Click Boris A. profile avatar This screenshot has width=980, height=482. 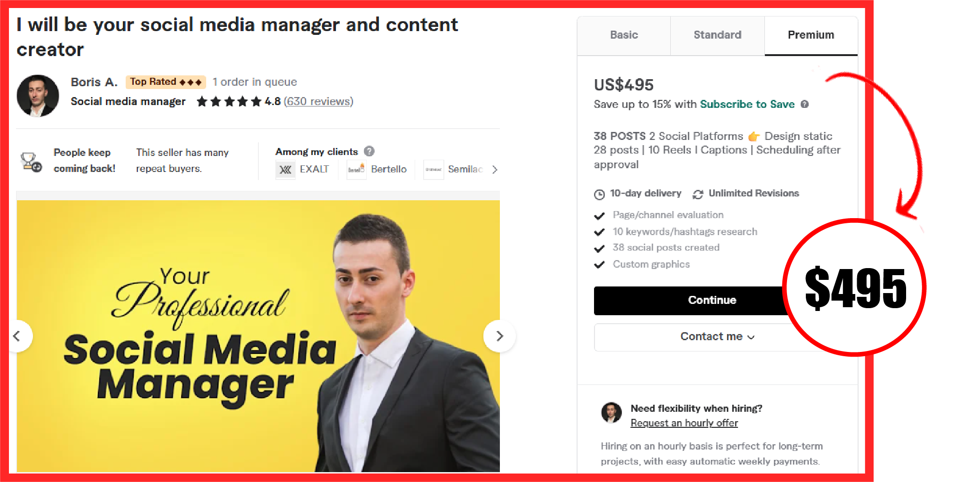pyautogui.click(x=38, y=96)
